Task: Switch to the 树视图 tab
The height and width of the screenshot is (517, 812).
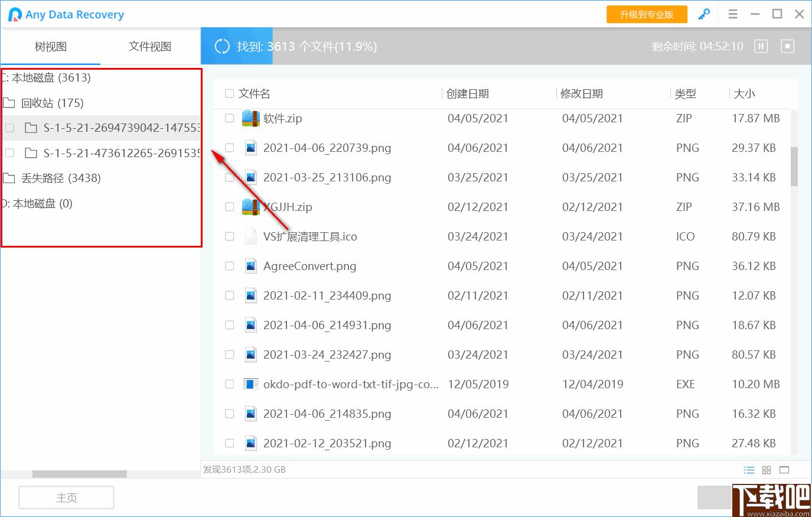Action: click(51, 46)
